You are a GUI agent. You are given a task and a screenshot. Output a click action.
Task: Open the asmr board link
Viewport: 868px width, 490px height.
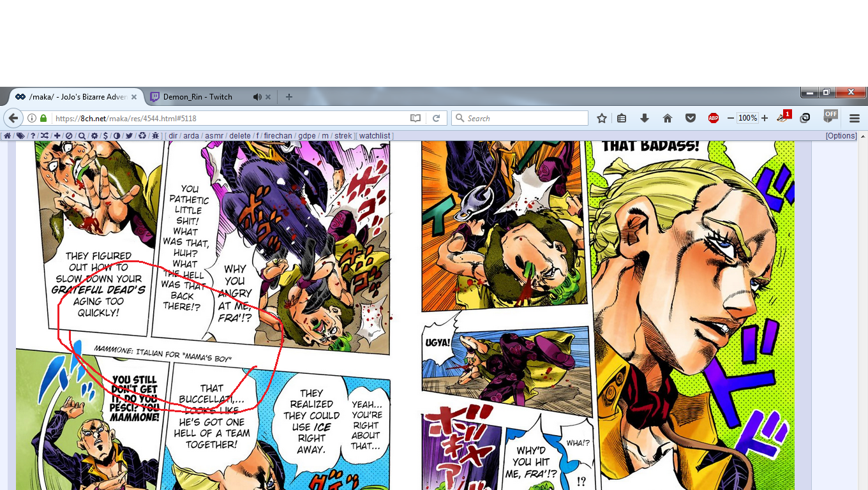click(x=214, y=136)
